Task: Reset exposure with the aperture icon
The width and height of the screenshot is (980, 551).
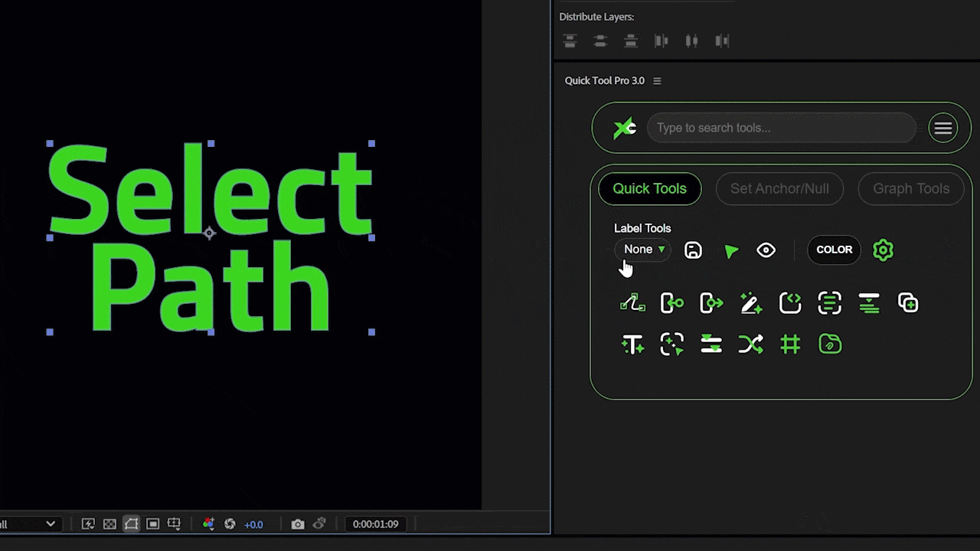Action: pyautogui.click(x=230, y=524)
